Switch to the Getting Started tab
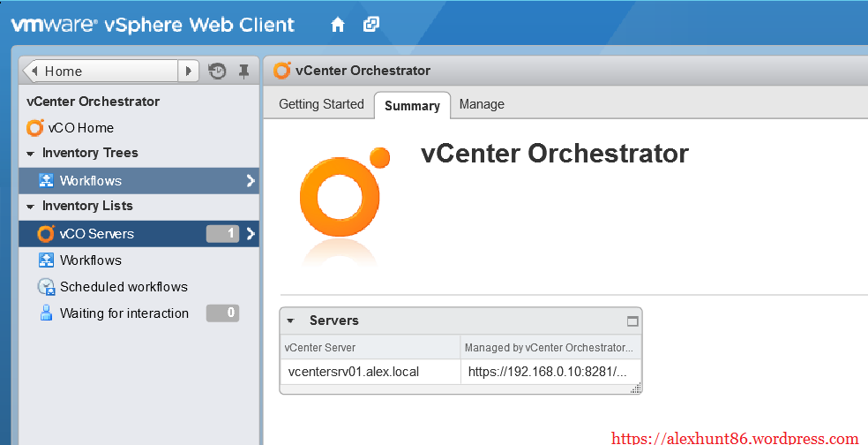This screenshot has height=445, width=868. pyautogui.click(x=321, y=104)
